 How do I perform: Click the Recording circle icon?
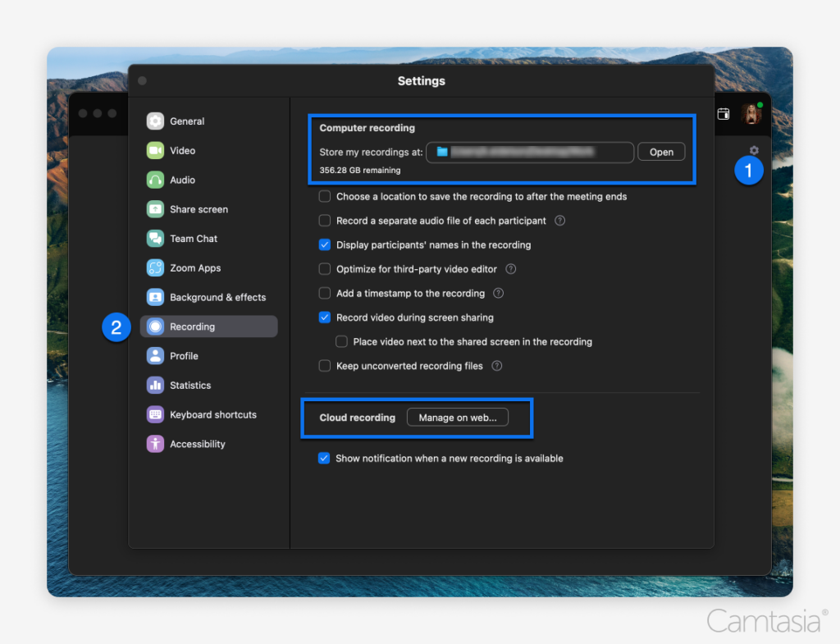tap(155, 327)
